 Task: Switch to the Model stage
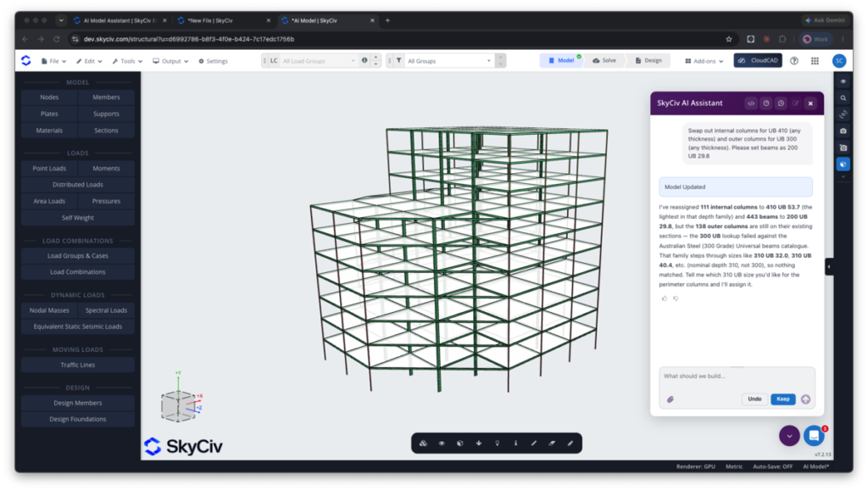[x=561, y=60]
